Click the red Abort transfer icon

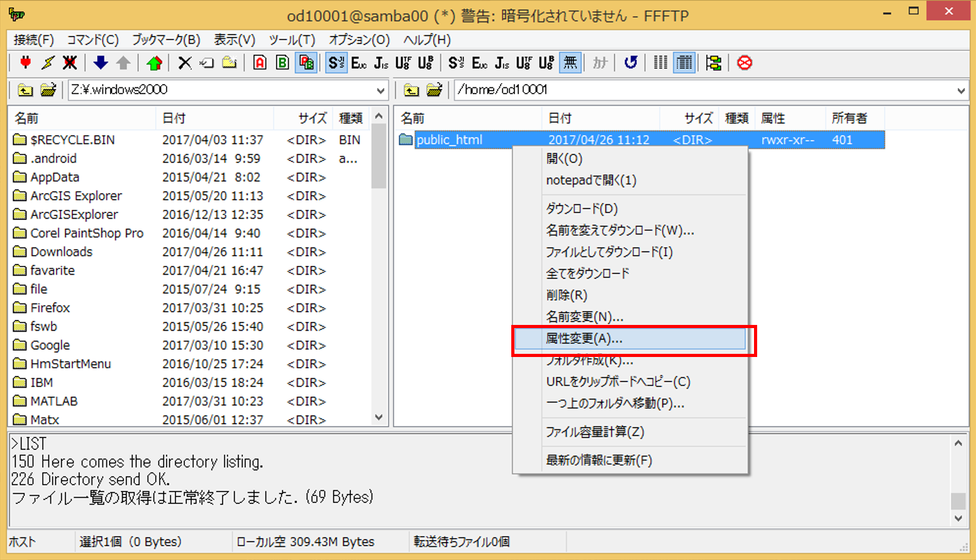click(745, 63)
